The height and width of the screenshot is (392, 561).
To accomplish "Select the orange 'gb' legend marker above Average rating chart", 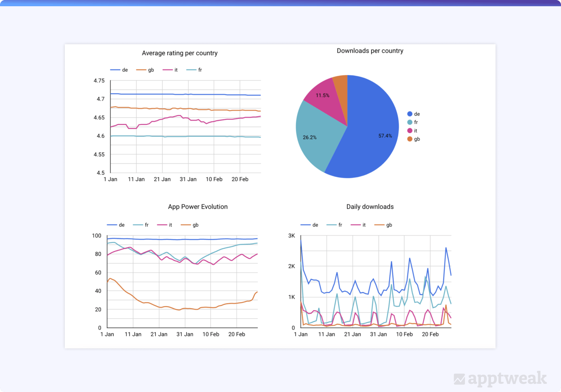I will (141, 70).
